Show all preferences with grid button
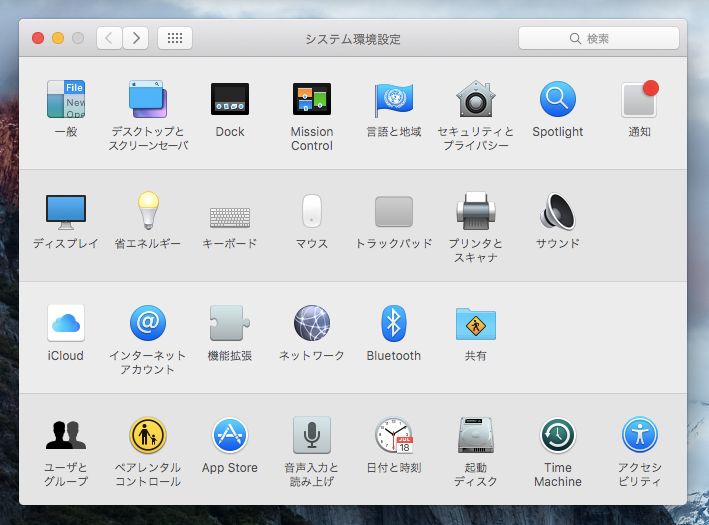 coord(175,38)
